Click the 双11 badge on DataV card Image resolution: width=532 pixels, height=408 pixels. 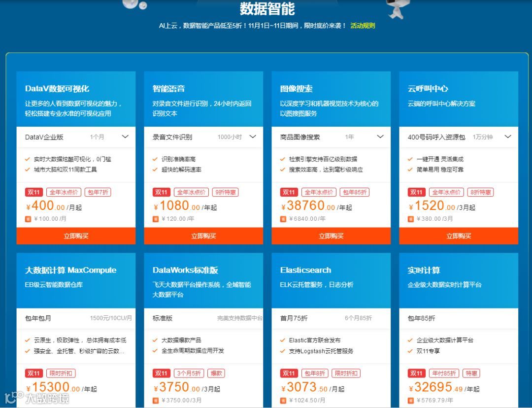pyautogui.click(x=33, y=192)
